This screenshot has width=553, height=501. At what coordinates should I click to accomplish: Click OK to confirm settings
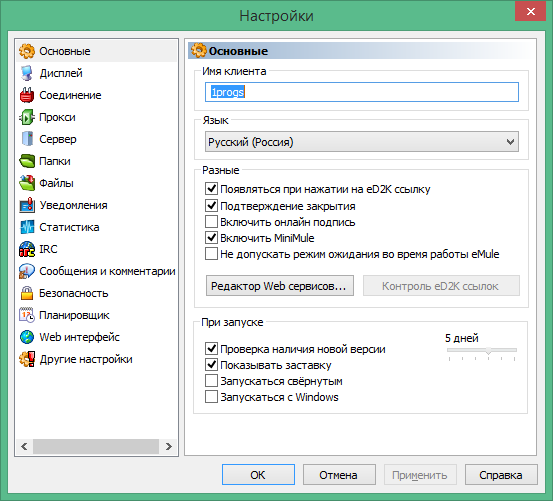[x=258, y=475]
